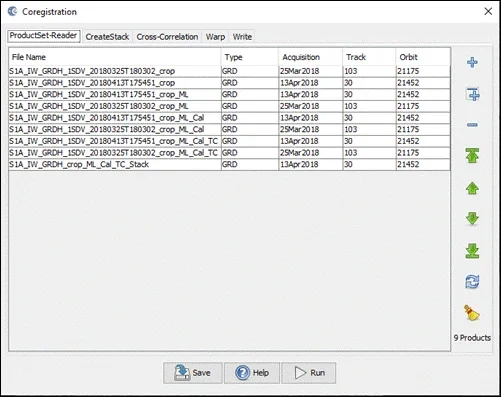
Task: Open the Cross-Correlation tab
Action: 167,37
